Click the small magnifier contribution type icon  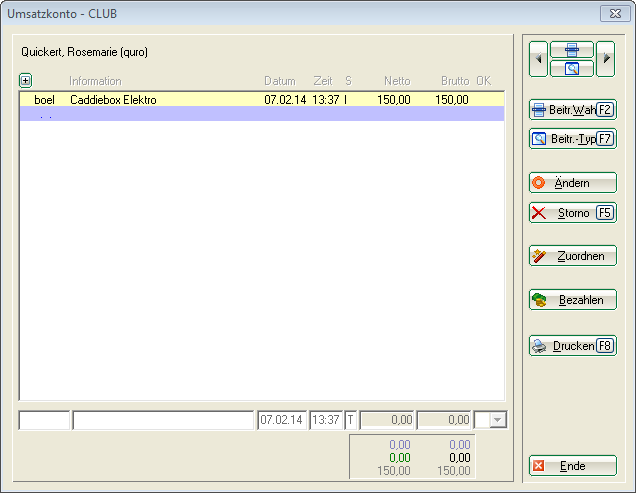pyautogui.click(x=572, y=69)
